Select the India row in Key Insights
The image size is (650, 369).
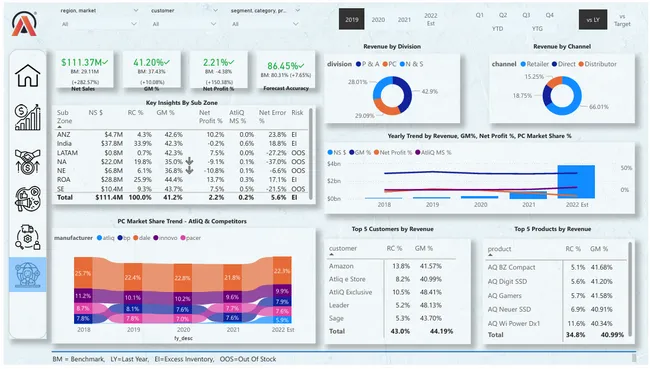(x=182, y=143)
